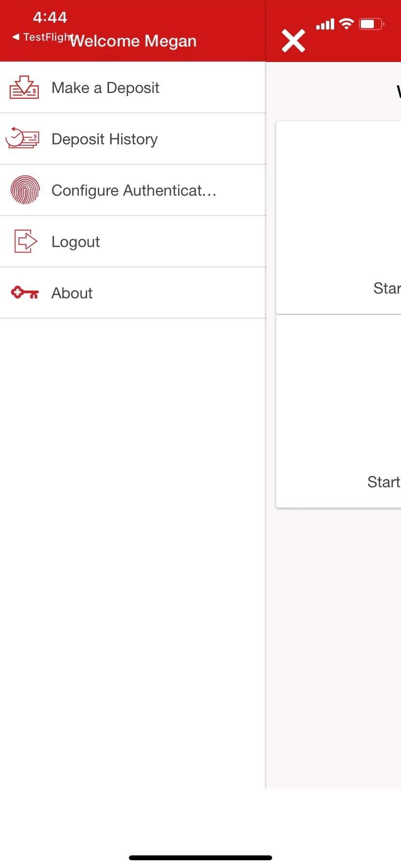
Task: Close the side menu with X
Action: (x=293, y=41)
